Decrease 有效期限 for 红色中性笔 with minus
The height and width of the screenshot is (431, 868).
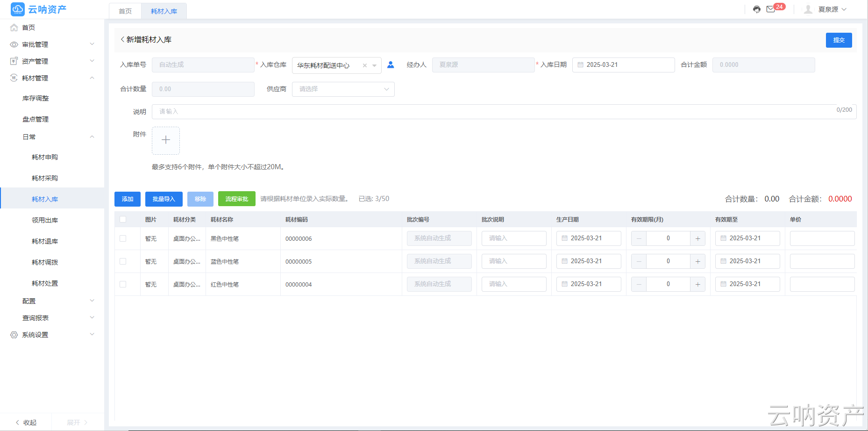[639, 284]
